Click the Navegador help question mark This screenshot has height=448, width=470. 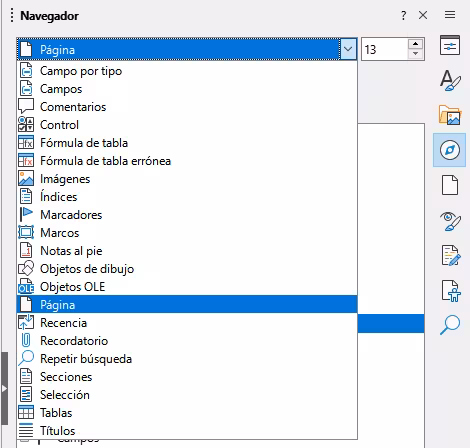click(x=404, y=15)
